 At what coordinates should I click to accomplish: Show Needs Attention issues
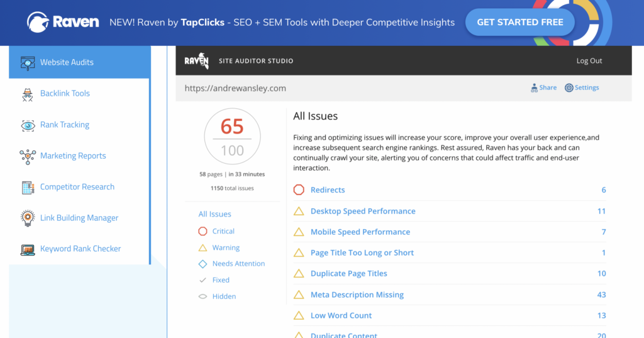(x=238, y=264)
